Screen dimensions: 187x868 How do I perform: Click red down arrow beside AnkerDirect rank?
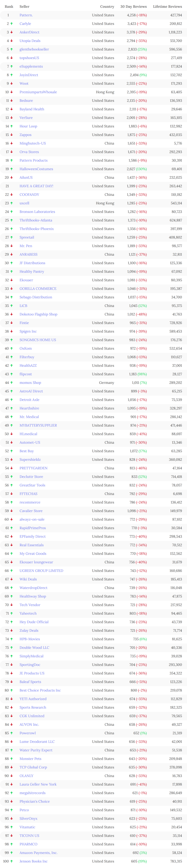pos(11,32)
